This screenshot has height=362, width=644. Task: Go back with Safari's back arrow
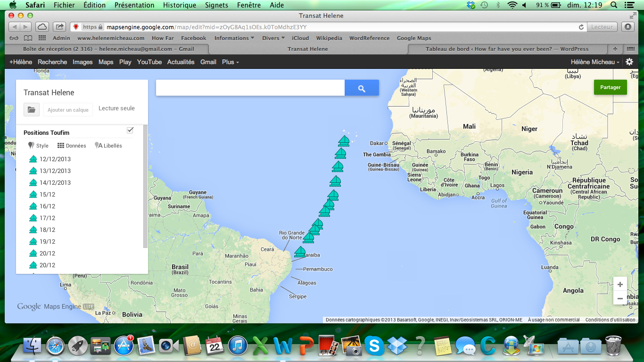click(15, 27)
